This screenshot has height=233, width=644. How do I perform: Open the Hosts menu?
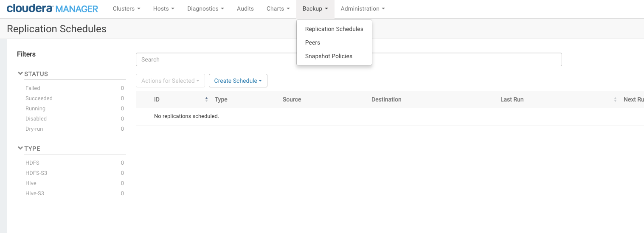coord(163,8)
